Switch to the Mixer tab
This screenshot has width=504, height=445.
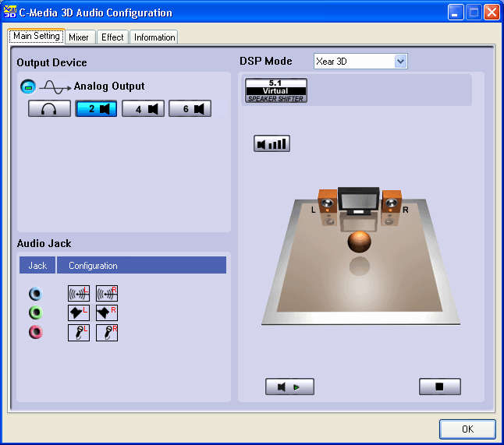click(79, 37)
